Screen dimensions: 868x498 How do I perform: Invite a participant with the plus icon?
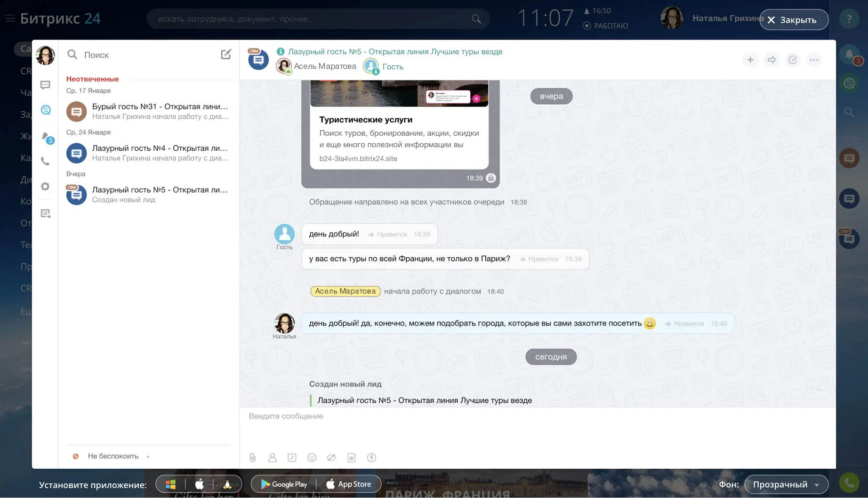pos(750,60)
